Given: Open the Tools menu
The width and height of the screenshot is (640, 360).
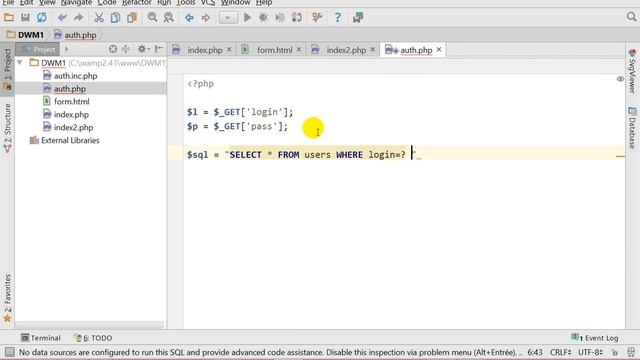Looking at the screenshot, I should pyautogui.click(x=186, y=3).
